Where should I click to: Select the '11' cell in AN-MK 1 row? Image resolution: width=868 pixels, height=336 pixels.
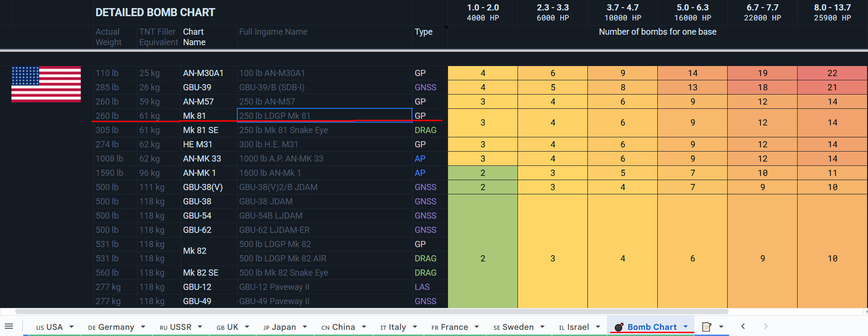tap(832, 173)
